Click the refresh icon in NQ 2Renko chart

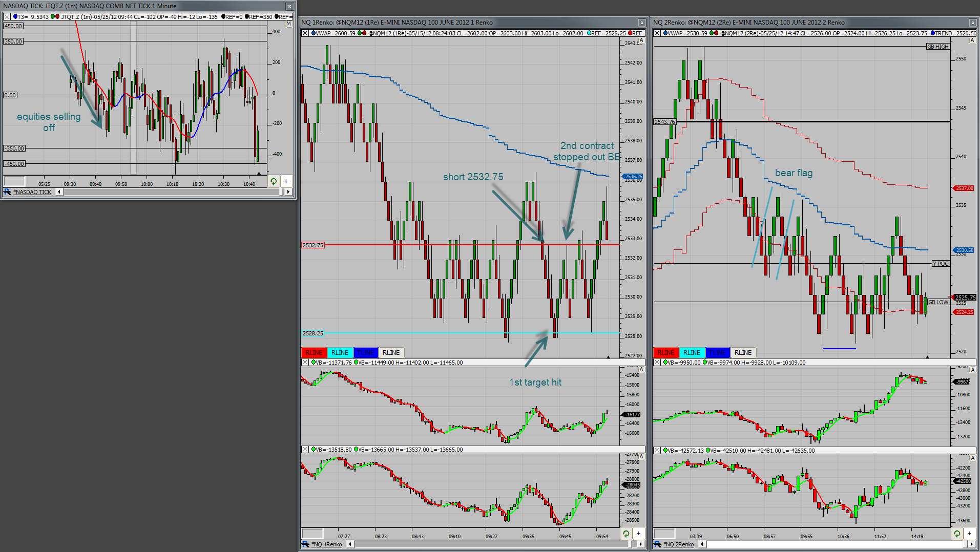957,534
